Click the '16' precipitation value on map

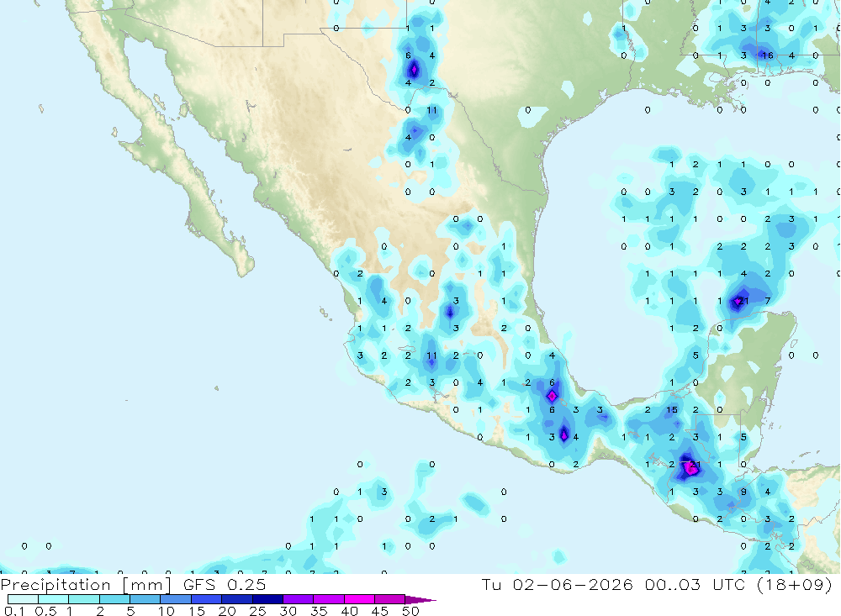click(767, 55)
